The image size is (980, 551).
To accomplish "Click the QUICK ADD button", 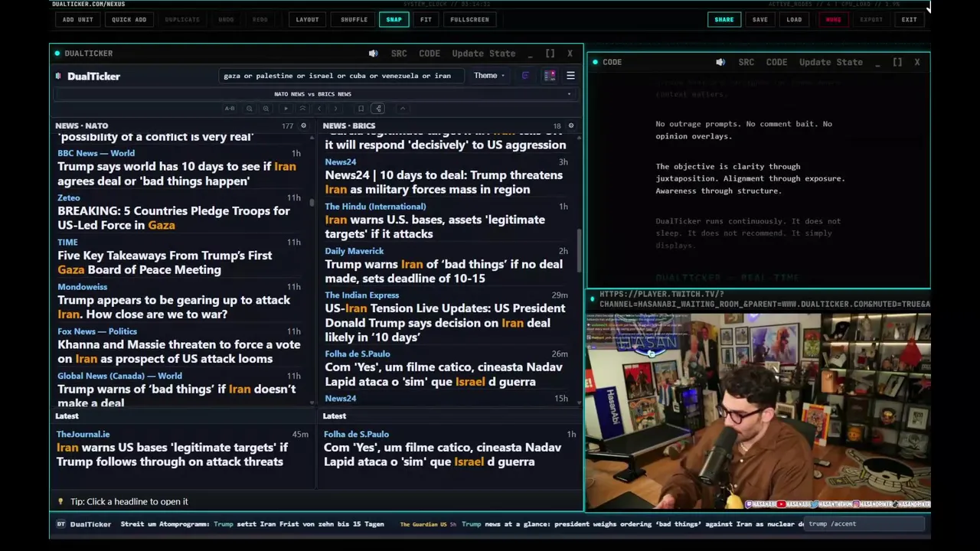I will pyautogui.click(x=129, y=19).
